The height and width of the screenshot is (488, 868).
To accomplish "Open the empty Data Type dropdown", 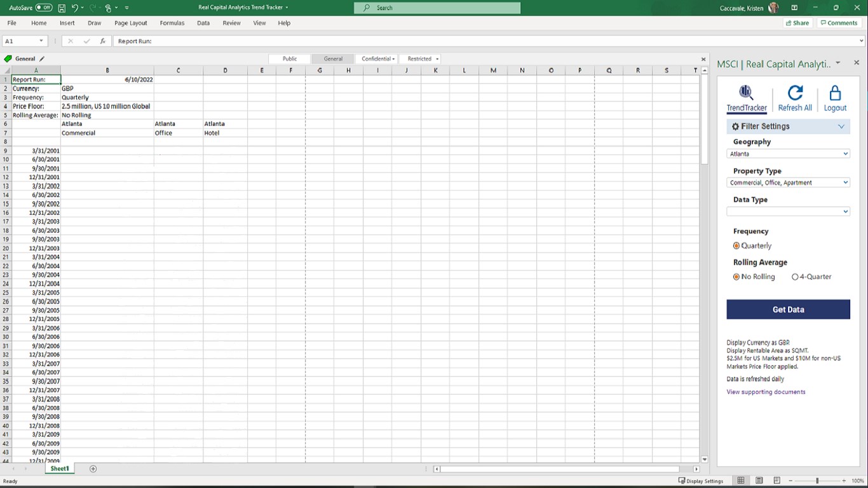I will coord(788,212).
